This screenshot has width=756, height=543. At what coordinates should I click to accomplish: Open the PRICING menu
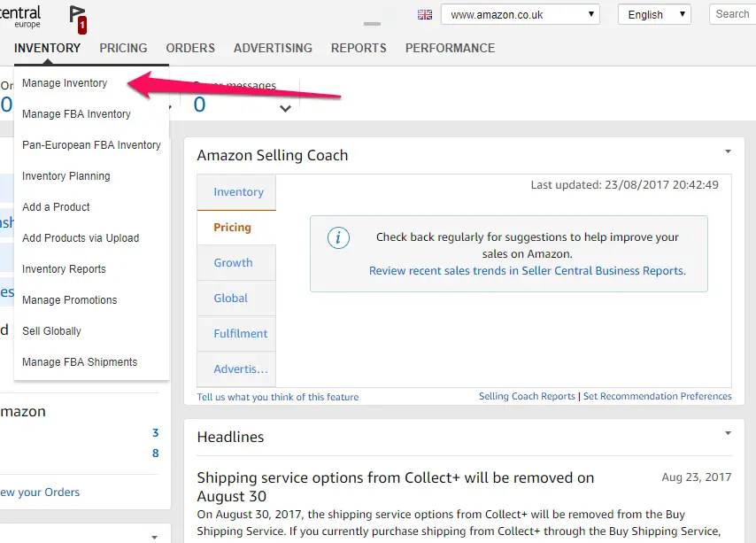tap(123, 48)
